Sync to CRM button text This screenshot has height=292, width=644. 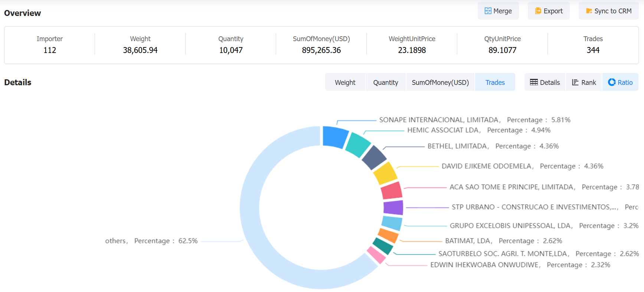click(613, 11)
